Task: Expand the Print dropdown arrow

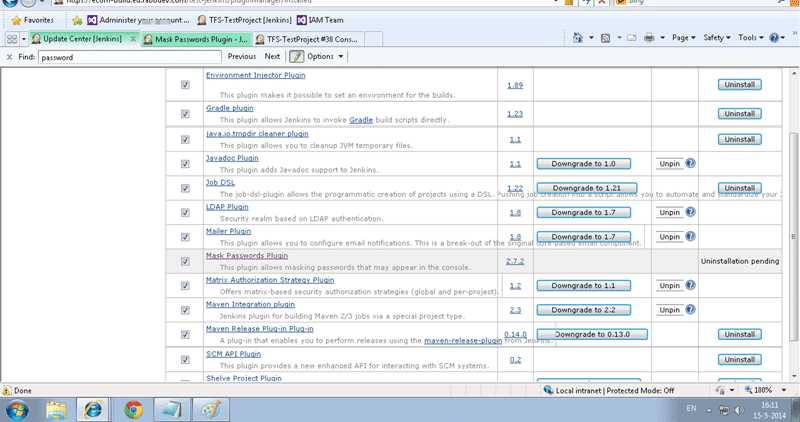Action: (662, 38)
